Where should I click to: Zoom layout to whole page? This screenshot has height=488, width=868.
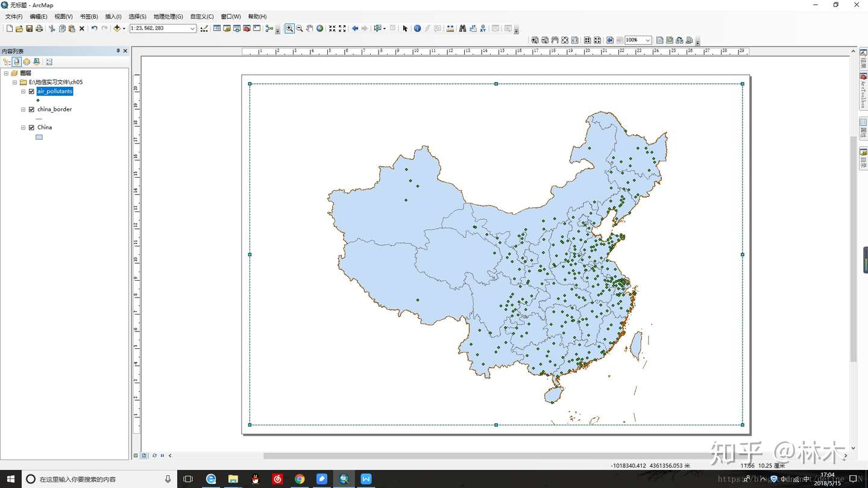[565, 40]
